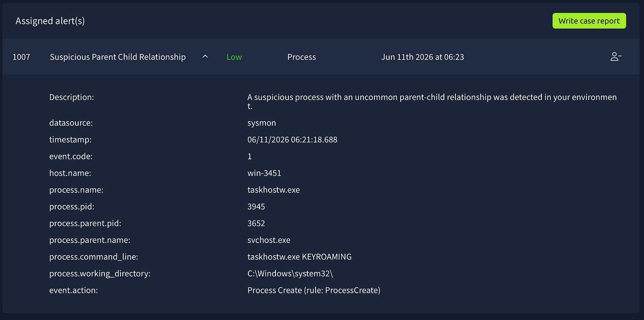Click the unassign user icon on alert 1007

pyautogui.click(x=616, y=57)
